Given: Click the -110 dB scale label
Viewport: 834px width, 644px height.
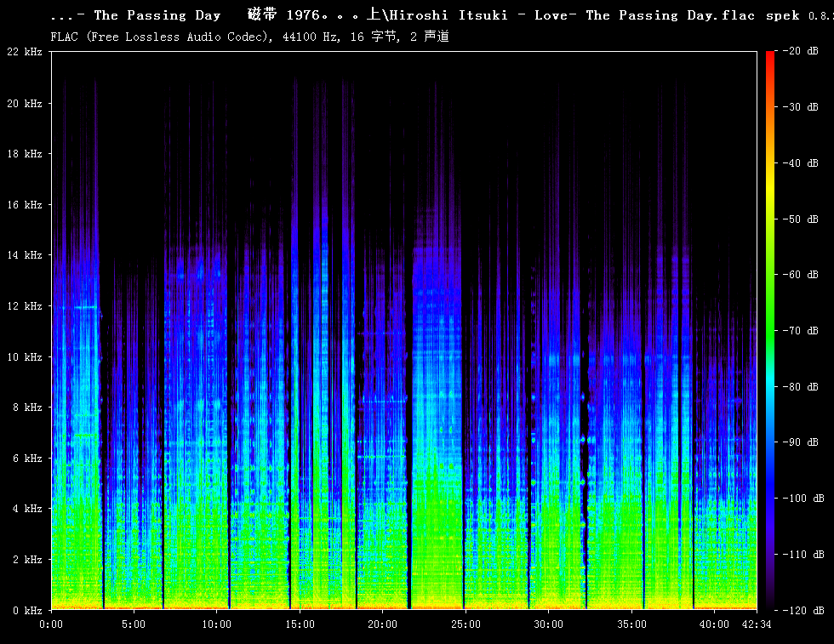Looking at the screenshot, I should click(803, 554).
